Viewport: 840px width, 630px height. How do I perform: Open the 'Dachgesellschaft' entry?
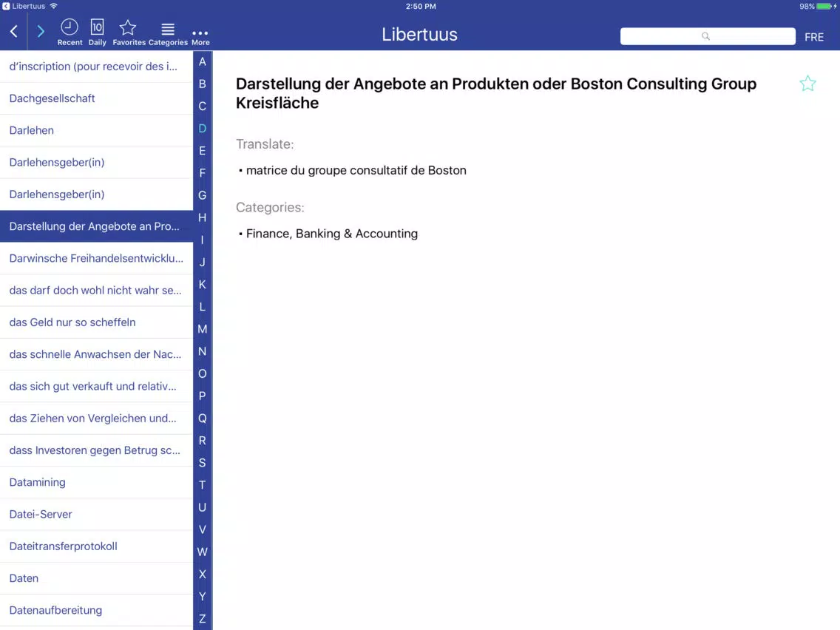tap(96, 98)
